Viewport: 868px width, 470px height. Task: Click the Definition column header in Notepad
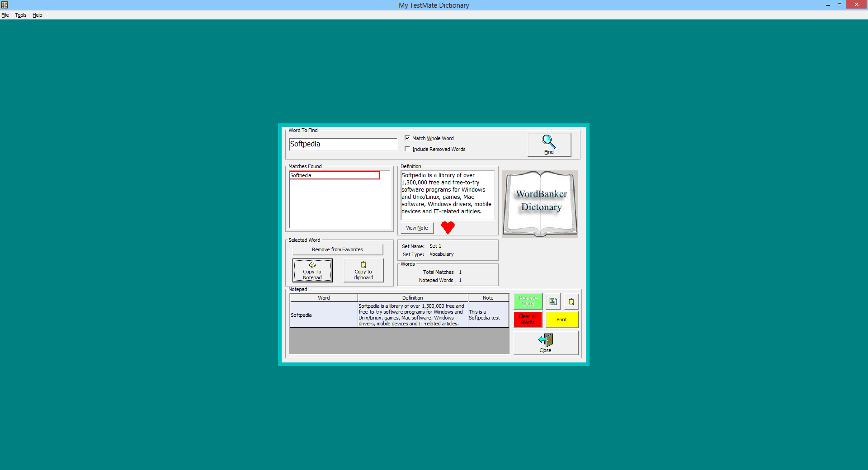click(x=413, y=298)
